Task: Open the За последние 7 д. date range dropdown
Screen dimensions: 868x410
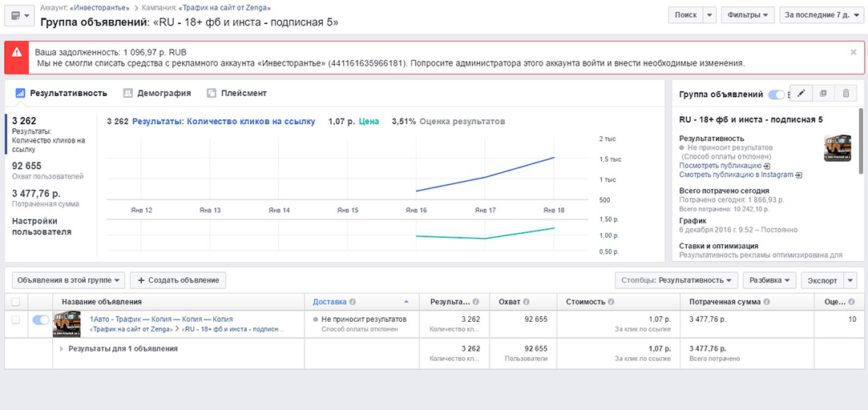Action: [x=822, y=15]
